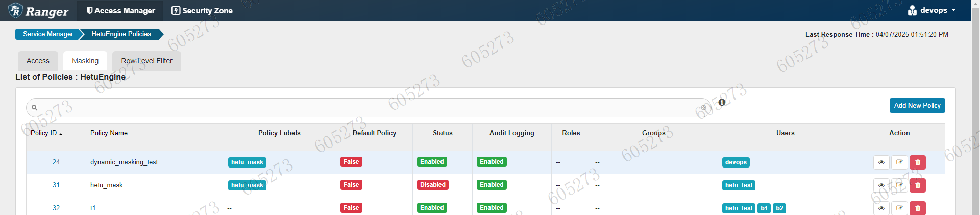Click Enabled status badge of t1
The image size is (980, 215).
432,208
